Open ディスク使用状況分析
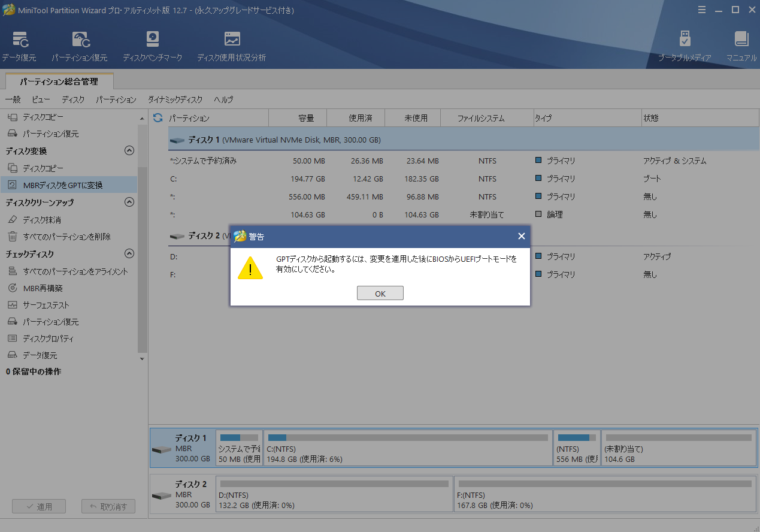 (x=231, y=45)
